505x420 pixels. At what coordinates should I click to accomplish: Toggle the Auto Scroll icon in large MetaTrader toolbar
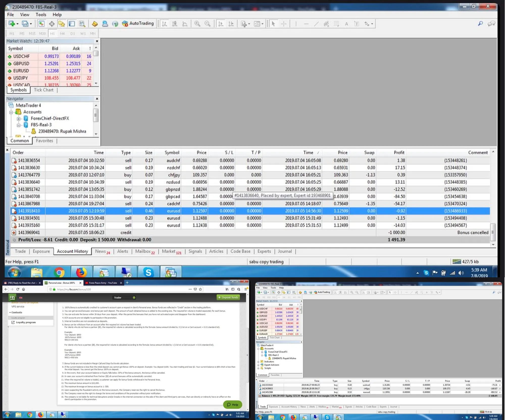coord(221,24)
